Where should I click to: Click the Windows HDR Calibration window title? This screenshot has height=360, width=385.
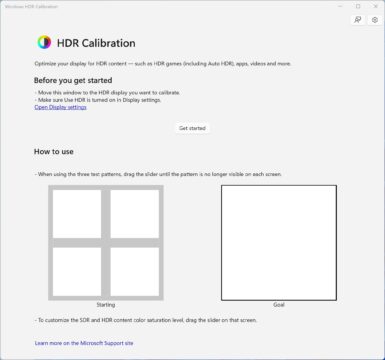pyautogui.click(x=31, y=6)
